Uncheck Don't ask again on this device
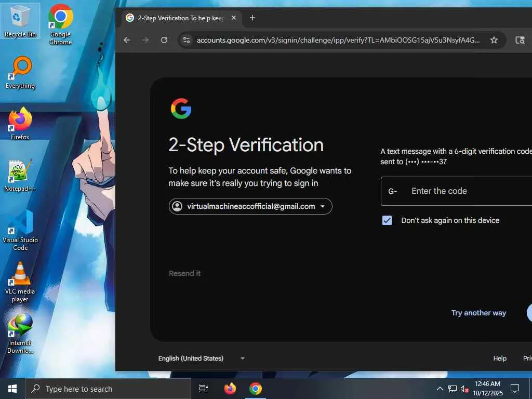Viewport: 532px width, 399px height. [387, 220]
